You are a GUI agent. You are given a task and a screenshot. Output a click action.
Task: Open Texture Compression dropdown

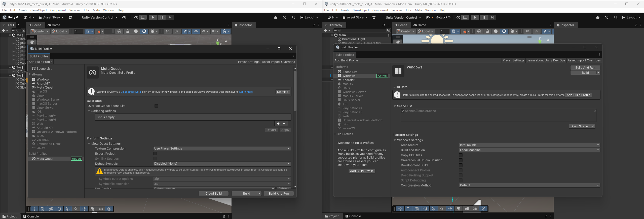point(222,149)
